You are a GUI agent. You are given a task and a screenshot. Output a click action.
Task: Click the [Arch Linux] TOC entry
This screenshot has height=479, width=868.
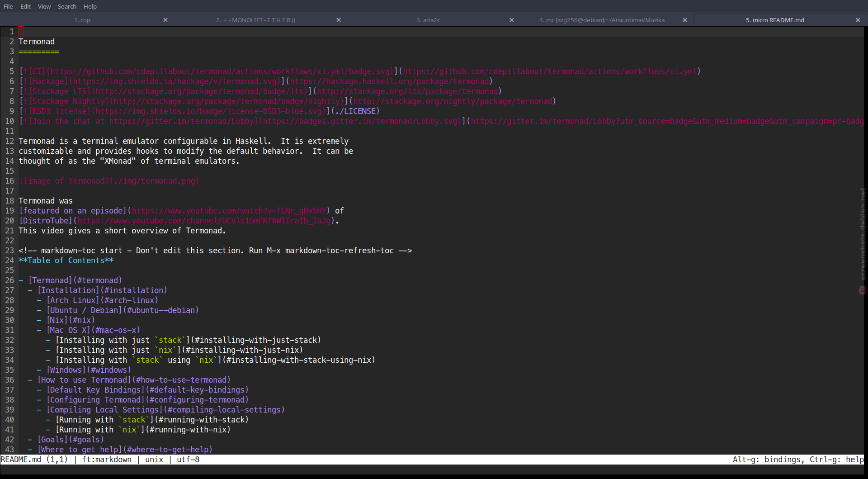pyautogui.click(x=102, y=300)
